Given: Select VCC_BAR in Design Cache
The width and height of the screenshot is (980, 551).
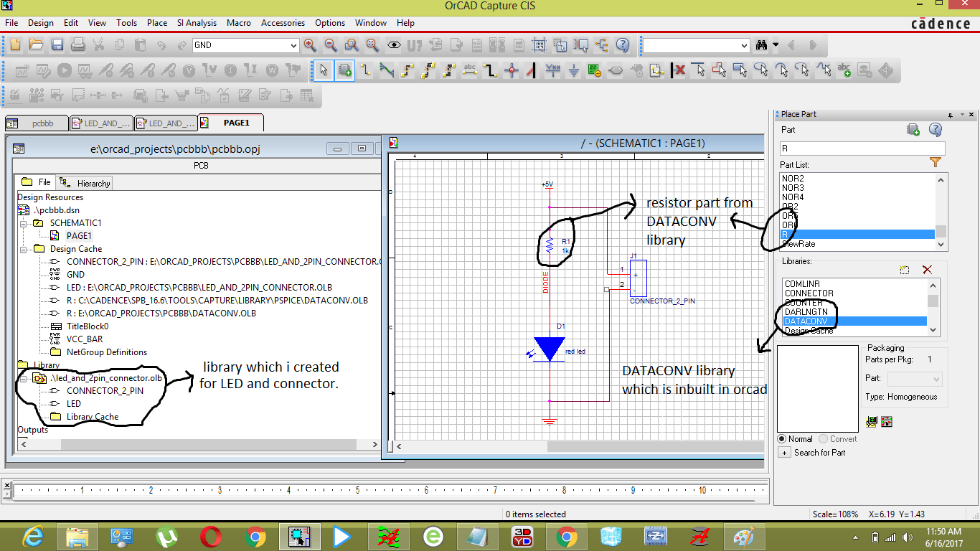Looking at the screenshot, I should click(85, 339).
